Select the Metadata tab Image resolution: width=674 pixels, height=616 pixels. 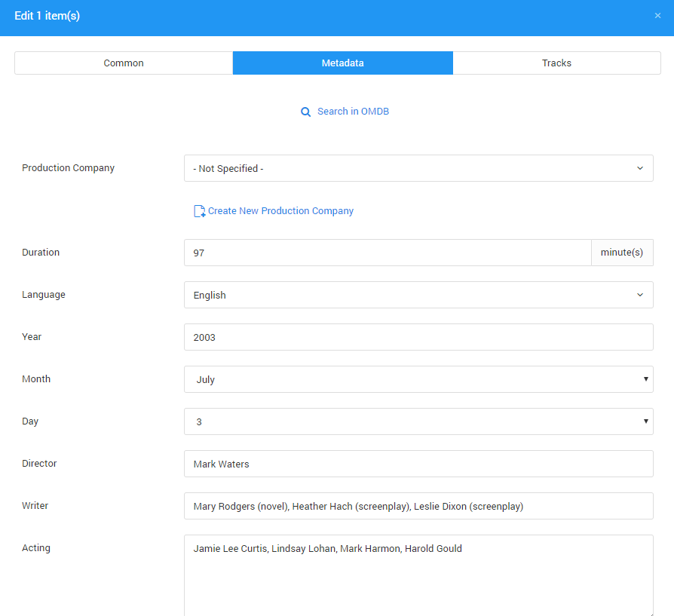tap(342, 63)
